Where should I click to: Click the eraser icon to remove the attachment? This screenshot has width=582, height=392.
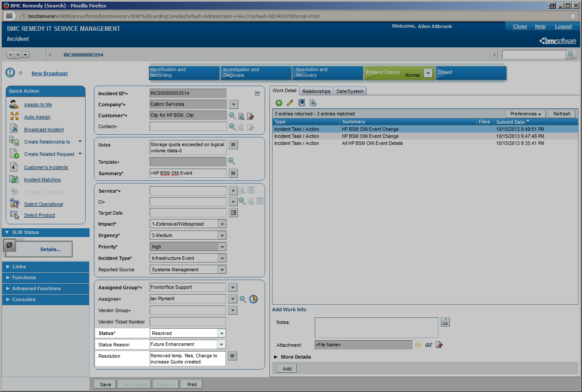pos(439,345)
